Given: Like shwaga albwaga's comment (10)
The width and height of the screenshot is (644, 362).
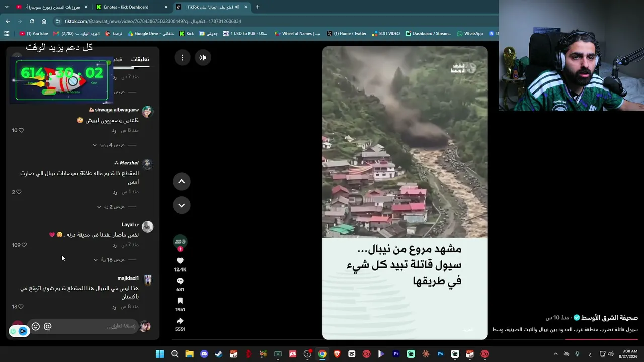Looking at the screenshot, I should [x=21, y=130].
